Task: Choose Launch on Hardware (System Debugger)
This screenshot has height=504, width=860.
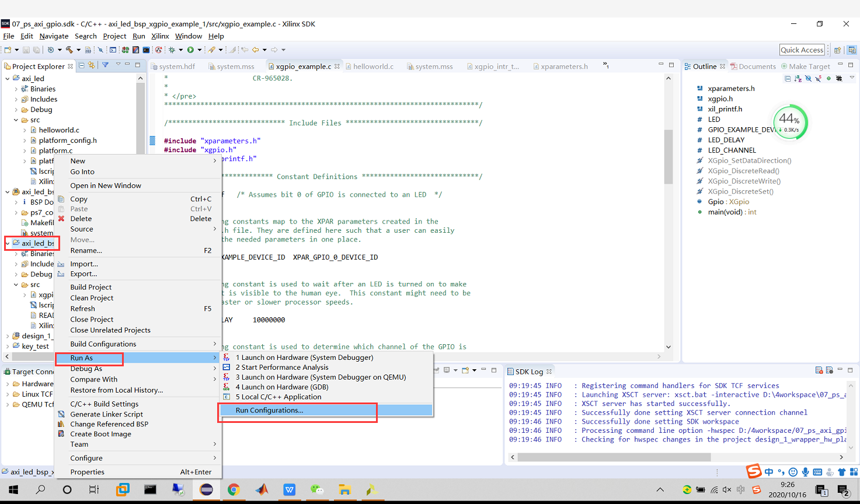Action: point(326,357)
